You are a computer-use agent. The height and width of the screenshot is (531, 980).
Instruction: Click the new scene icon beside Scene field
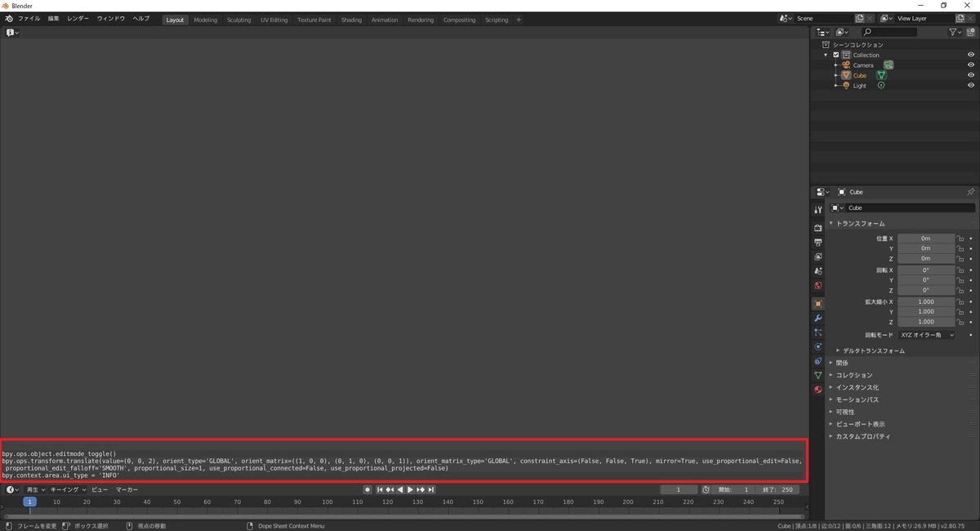pyautogui.click(x=860, y=19)
